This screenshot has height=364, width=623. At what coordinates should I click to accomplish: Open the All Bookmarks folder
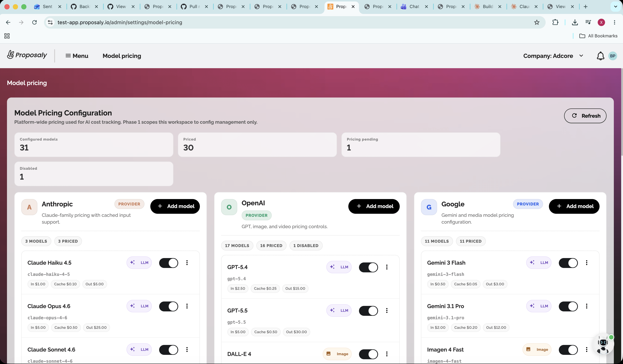point(598,36)
